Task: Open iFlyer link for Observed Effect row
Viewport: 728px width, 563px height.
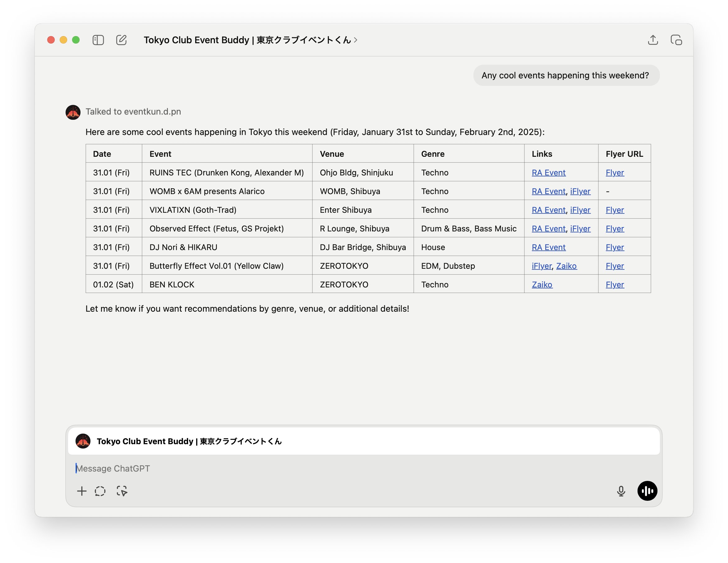Action: click(x=580, y=229)
